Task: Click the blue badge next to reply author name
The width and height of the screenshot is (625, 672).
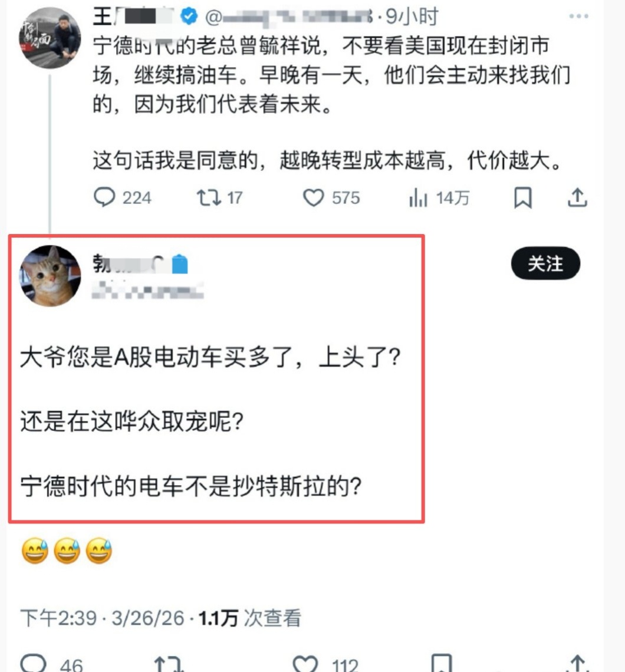Action: click(180, 264)
